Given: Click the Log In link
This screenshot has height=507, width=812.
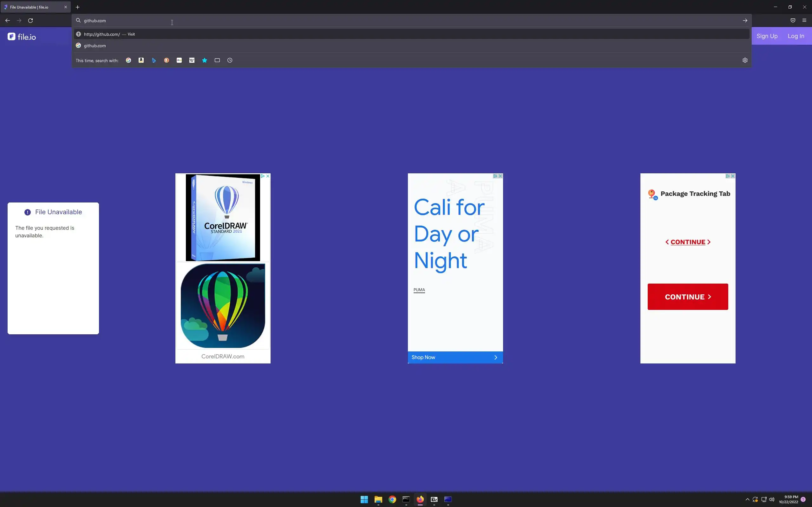Looking at the screenshot, I should pos(796,36).
